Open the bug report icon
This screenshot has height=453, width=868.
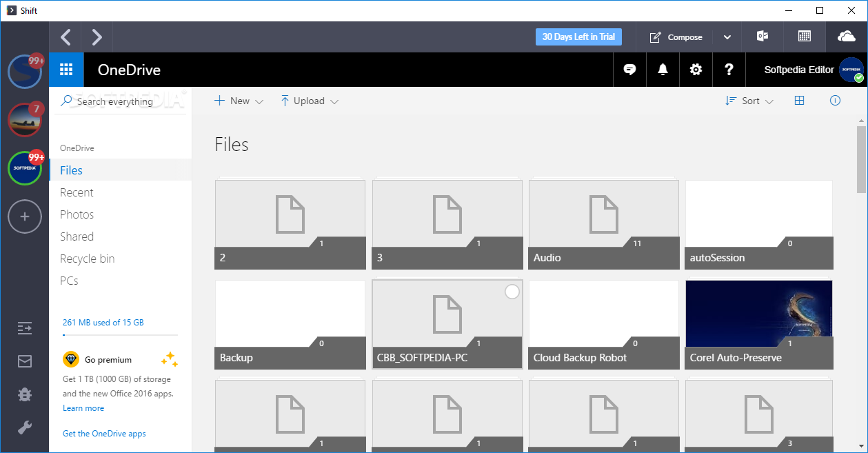pos(25,394)
